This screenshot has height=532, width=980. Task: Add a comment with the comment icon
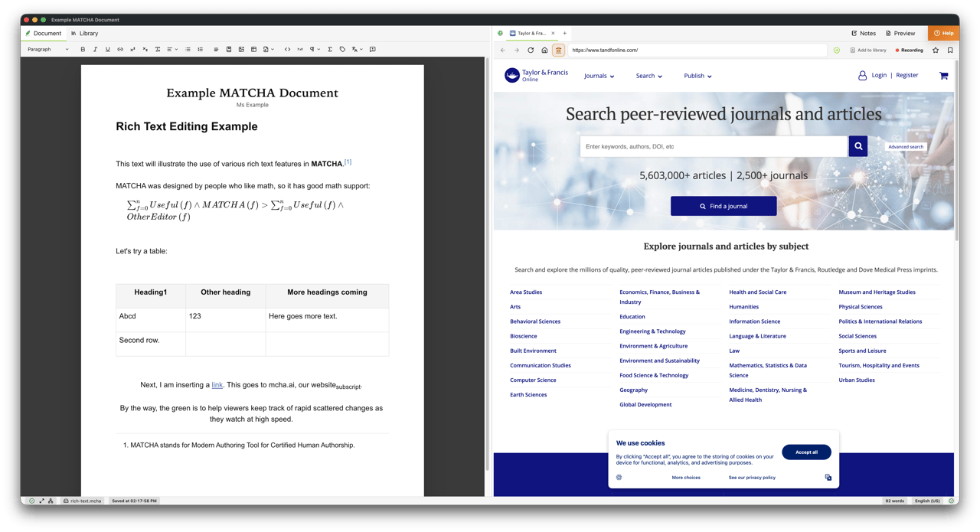373,49
